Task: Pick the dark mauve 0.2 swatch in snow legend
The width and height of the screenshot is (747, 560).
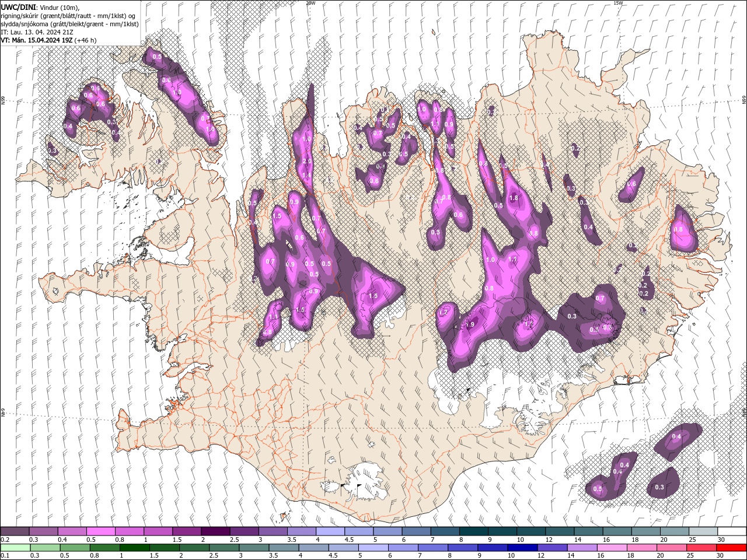Action: 15,531
